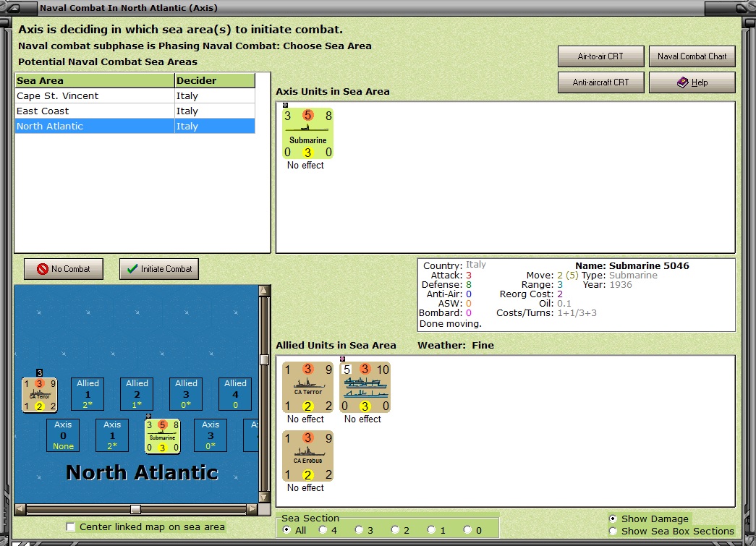This screenshot has width=756, height=546.
Task: Select East Coast sea area row
Action: click(x=135, y=111)
